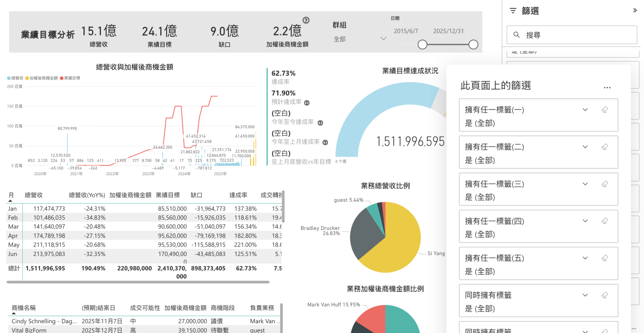Click the magnifier icon in the 搜尋 box
This screenshot has height=333, width=644.
[x=516, y=35]
